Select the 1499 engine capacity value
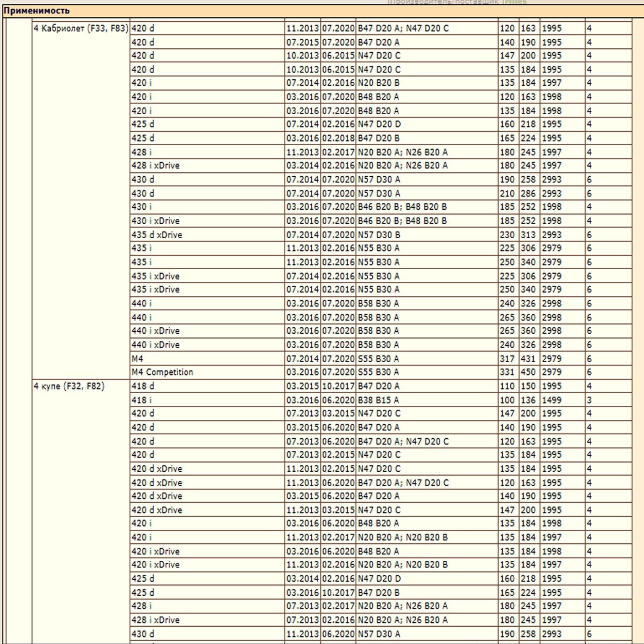Screen dimensions: 644x644 pyautogui.click(x=551, y=400)
